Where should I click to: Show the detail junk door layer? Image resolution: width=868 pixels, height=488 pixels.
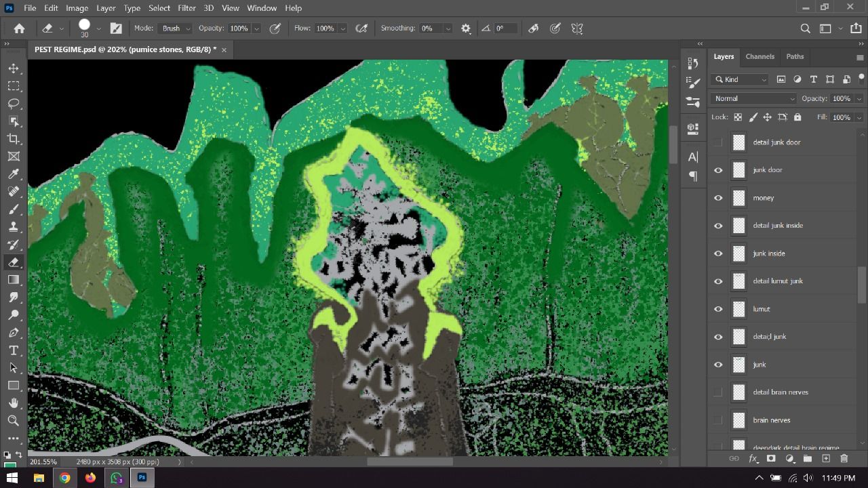[718, 142]
